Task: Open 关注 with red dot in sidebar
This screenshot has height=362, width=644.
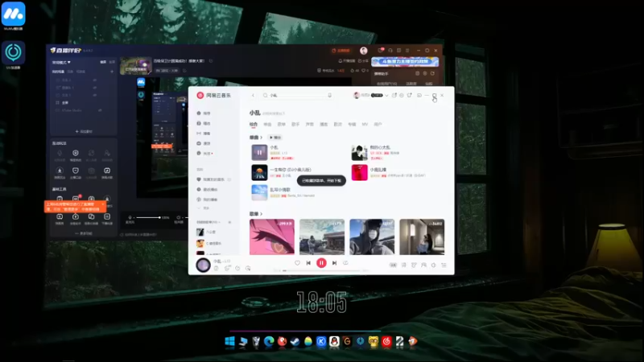Action: point(204,154)
